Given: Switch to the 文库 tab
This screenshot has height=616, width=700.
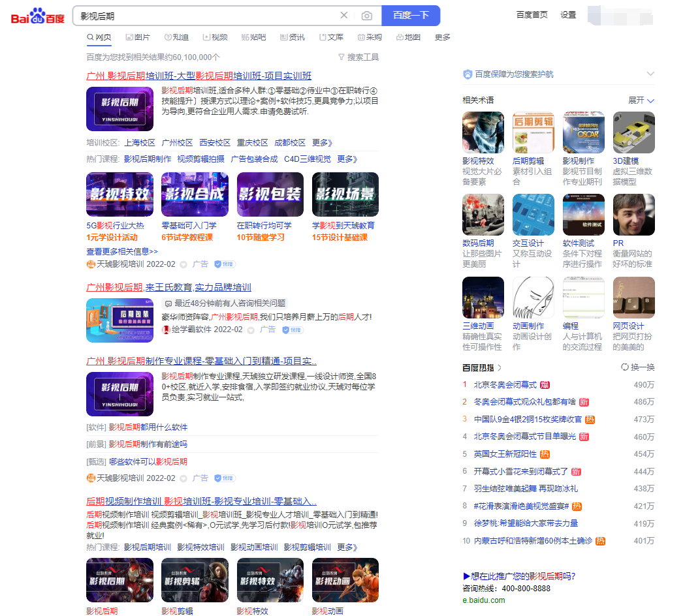Looking at the screenshot, I should [331, 37].
